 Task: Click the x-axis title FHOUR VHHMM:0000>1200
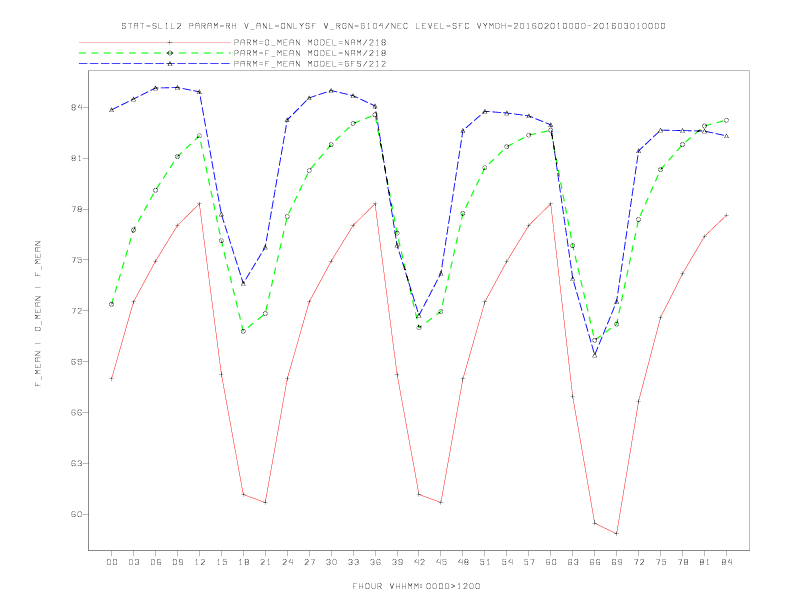pos(416,586)
